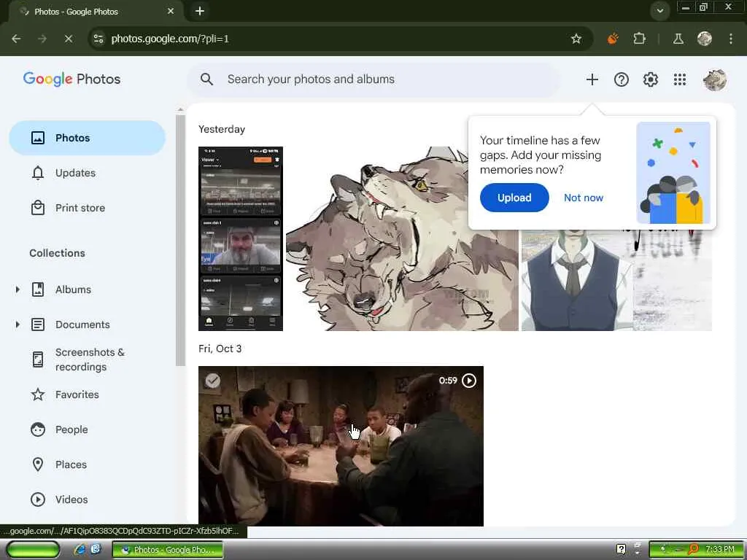Stop loading the page

tap(69, 39)
